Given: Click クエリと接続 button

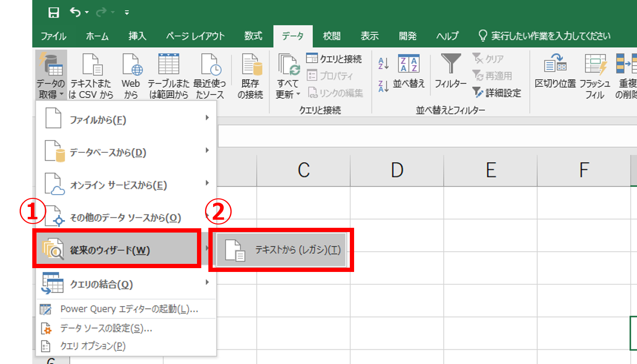Looking at the screenshot, I should coord(334,59).
